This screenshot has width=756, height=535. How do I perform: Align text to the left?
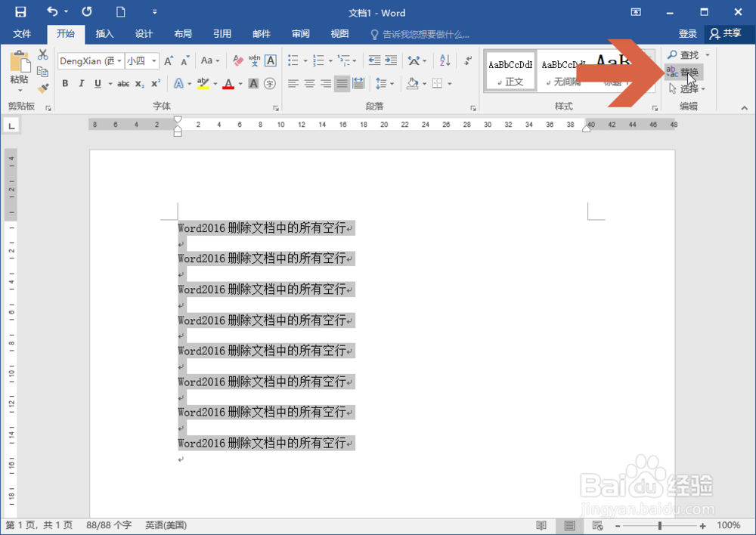click(293, 84)
